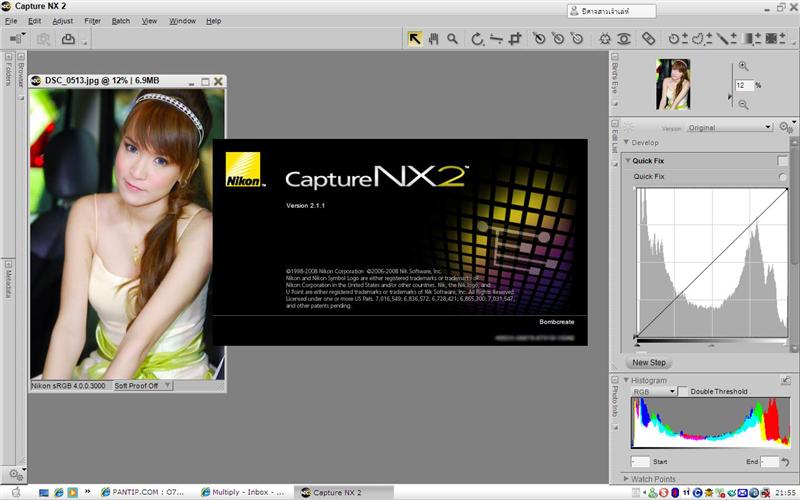The width and height of the screenshot is (800, 500).
Task: Select the Direct Select arrow tool
Action: point(414,39)
